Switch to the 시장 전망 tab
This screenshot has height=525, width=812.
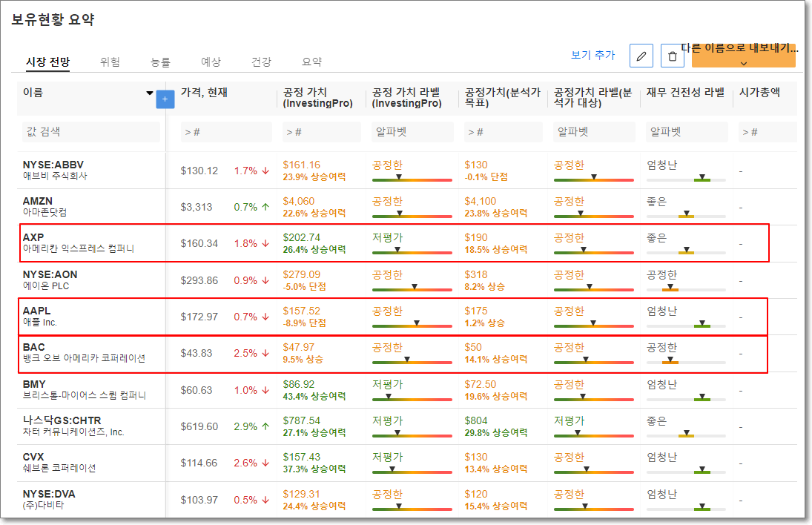(x=47, y=62)
